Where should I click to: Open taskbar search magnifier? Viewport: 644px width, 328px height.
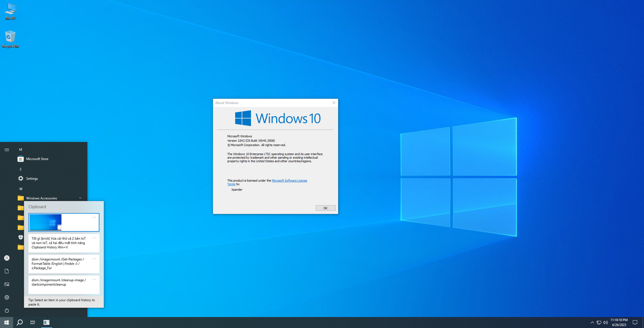click(20, 322)
